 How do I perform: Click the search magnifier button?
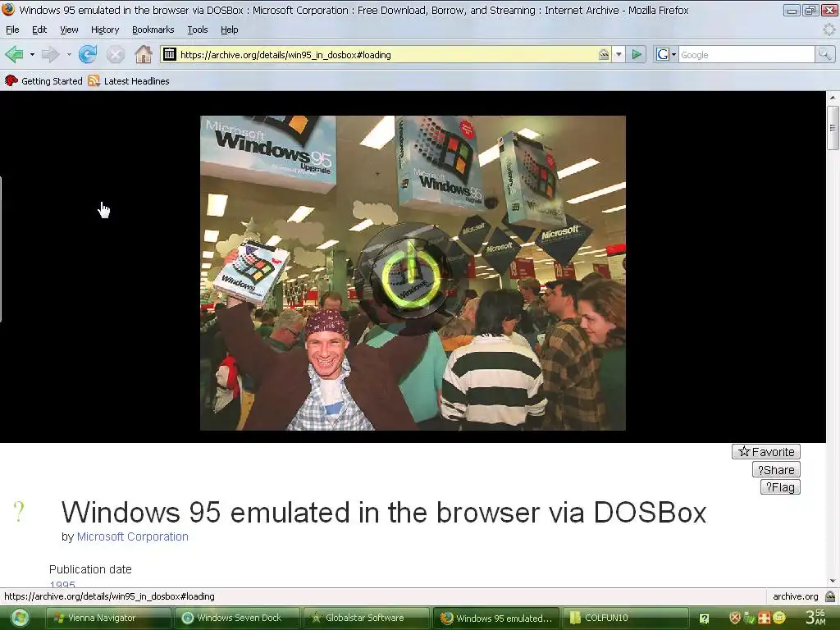coord(824,54)
